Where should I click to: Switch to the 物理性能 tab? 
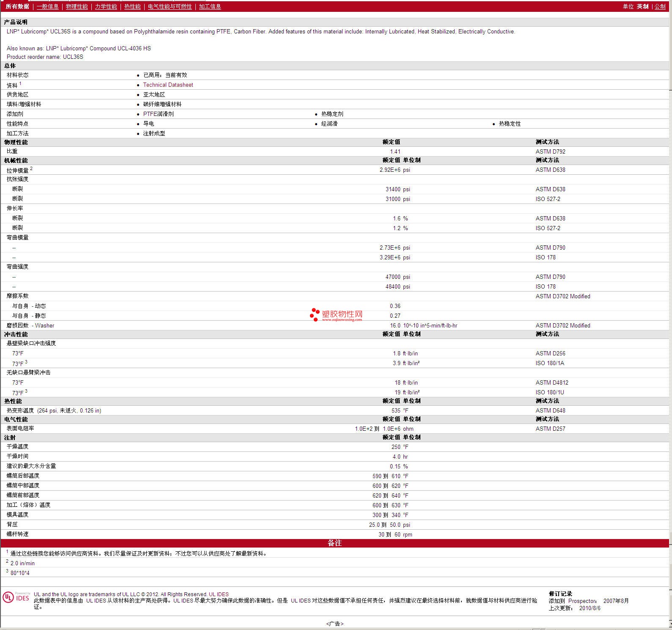(x=77, y=6)
